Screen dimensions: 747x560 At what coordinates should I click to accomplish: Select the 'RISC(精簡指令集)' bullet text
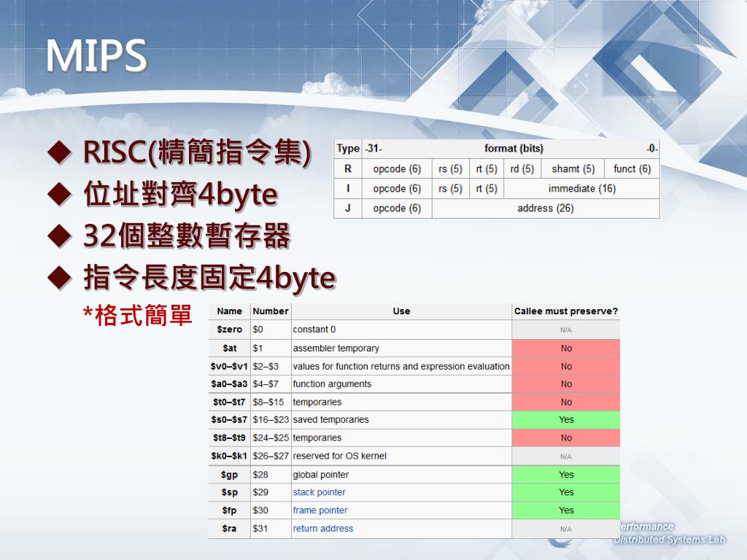197,152
